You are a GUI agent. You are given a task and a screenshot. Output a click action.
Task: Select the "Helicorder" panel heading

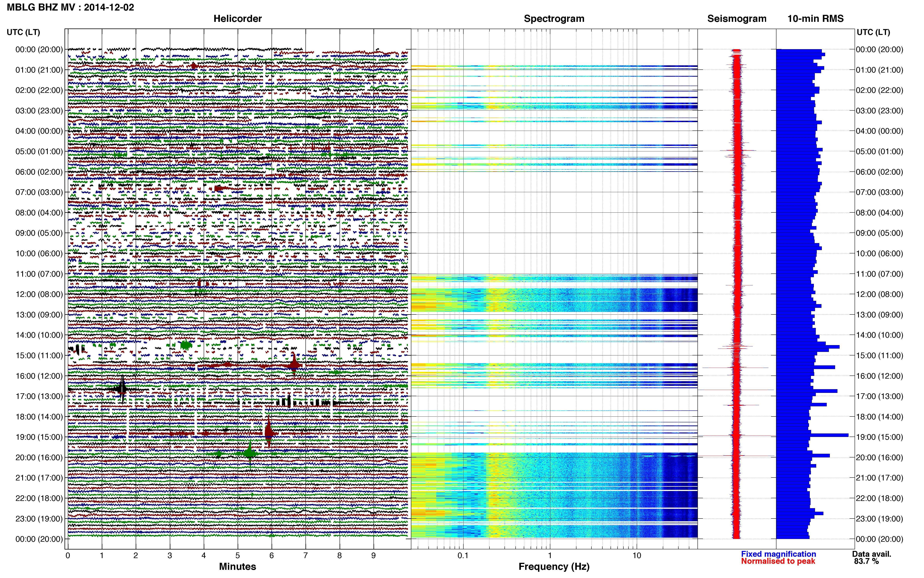pyautogui.click(x=238, y=19)
